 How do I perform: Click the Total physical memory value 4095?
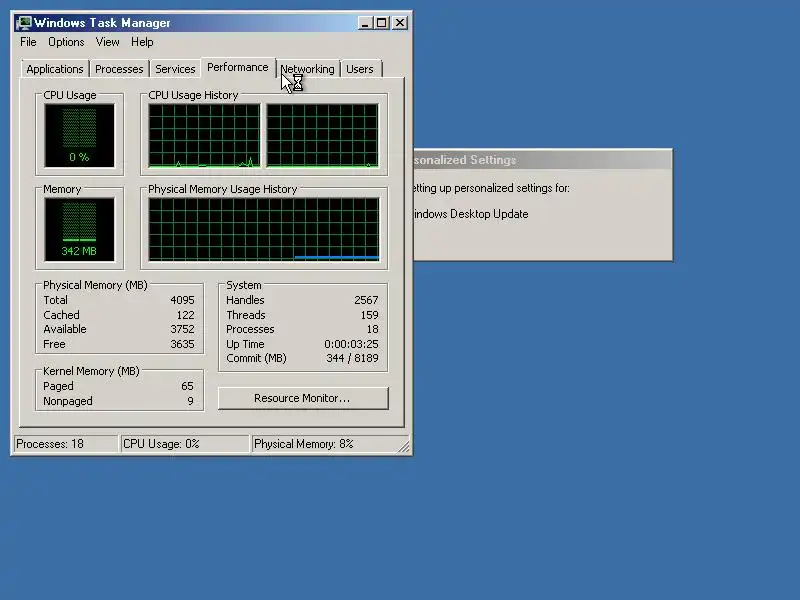[182, 300]
